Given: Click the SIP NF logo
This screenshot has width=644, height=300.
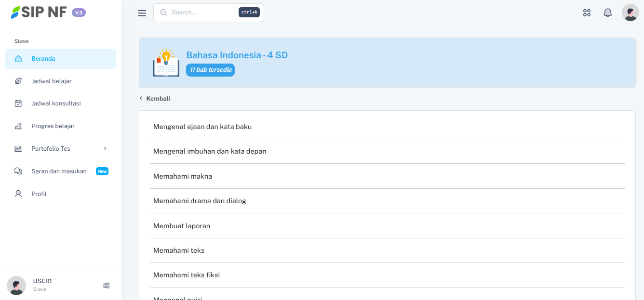Looking at the screenshot, I should (x=40, y=13).
